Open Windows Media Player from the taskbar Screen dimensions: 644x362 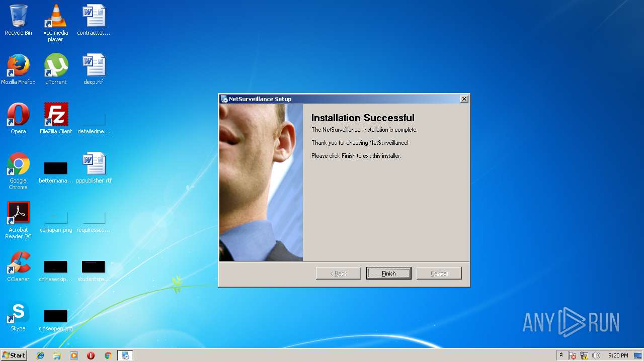click(74, 355)
